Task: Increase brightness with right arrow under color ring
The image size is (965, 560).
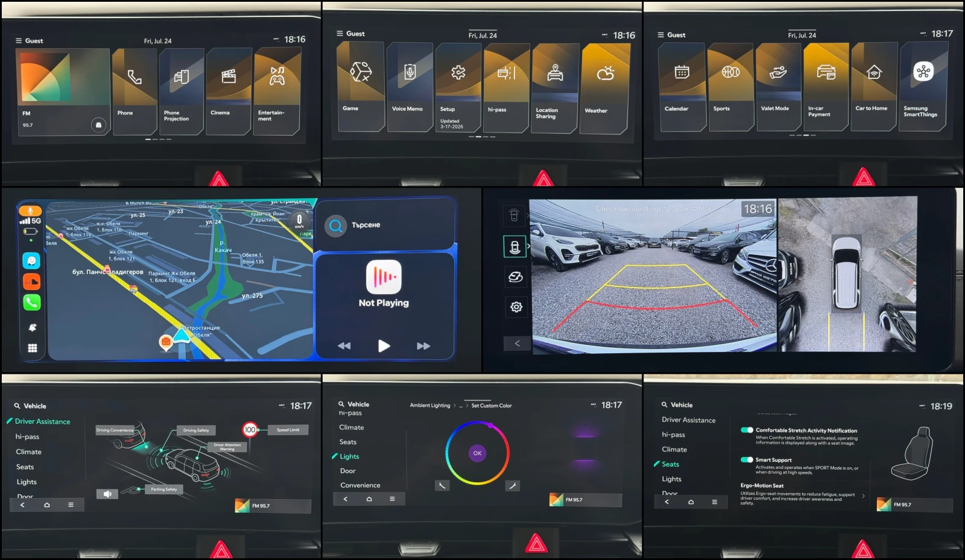Action: pos(513,485)
